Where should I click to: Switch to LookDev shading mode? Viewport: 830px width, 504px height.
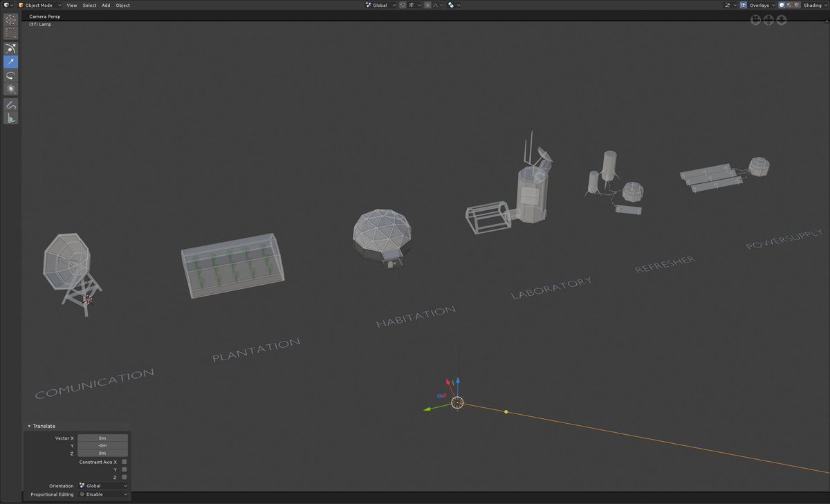(x=790, y=5)
